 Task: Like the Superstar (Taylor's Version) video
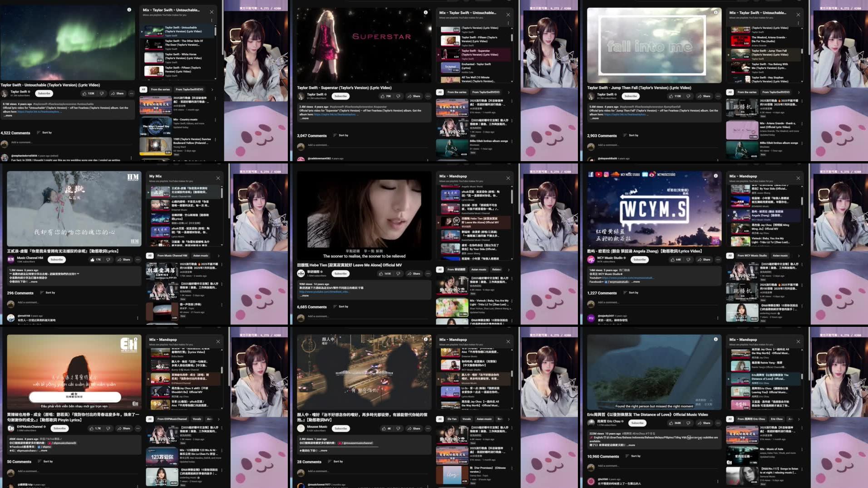tap(385, 96)
